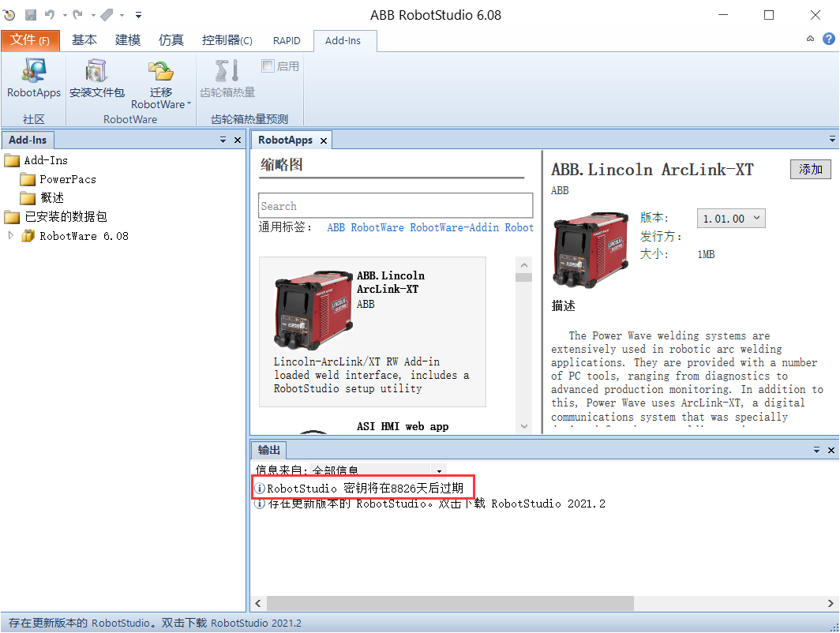Open the undo history dropdown arrow
The width and height of the screenshot is (840, 633).
click(64, 15)
